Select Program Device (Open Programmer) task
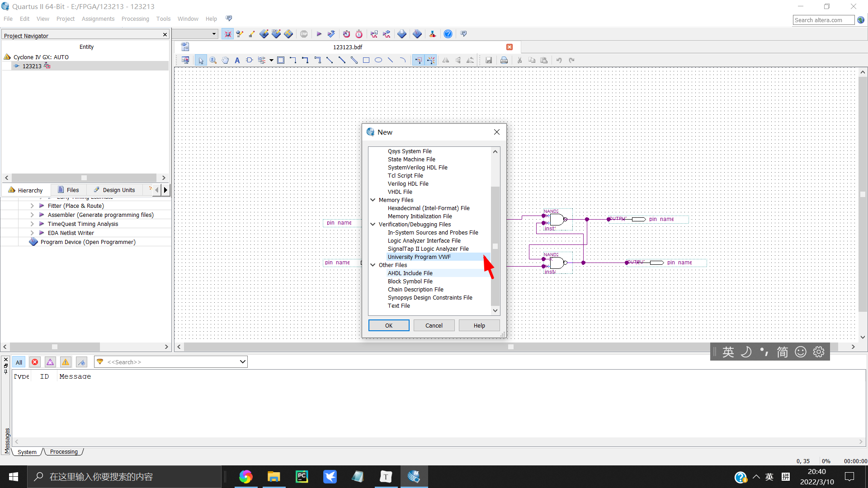 [88, 242]
